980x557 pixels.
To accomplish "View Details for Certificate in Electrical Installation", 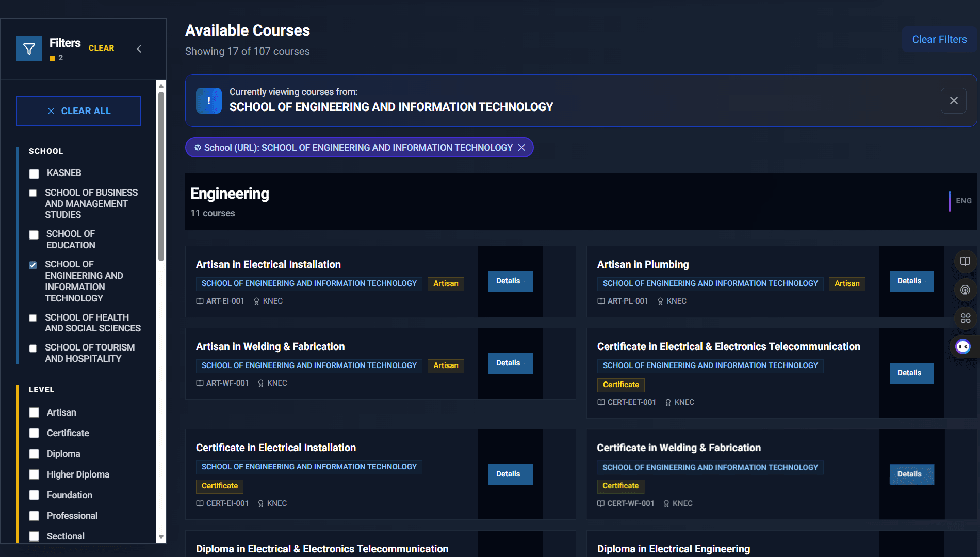I will (510, 474).
